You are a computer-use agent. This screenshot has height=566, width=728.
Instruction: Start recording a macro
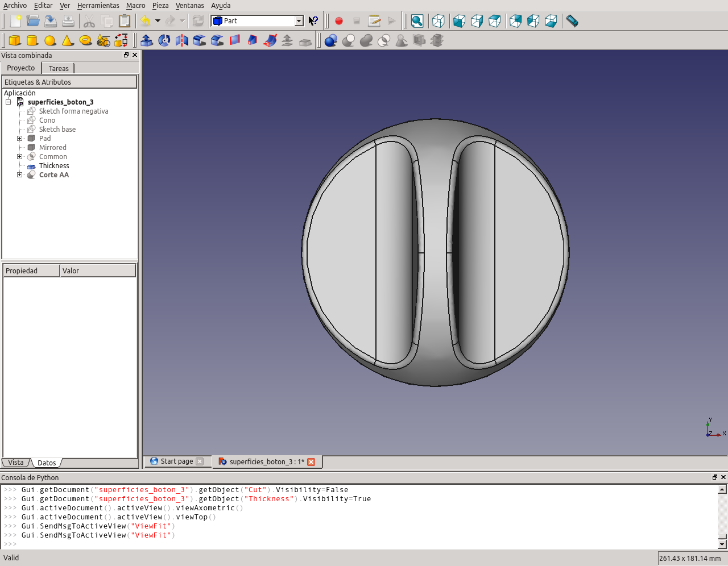(339, 22)
